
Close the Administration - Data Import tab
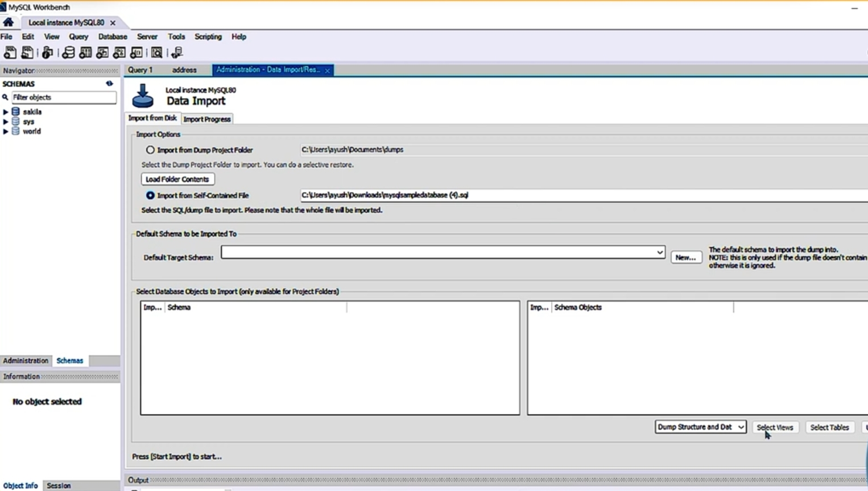click(327, 71)
